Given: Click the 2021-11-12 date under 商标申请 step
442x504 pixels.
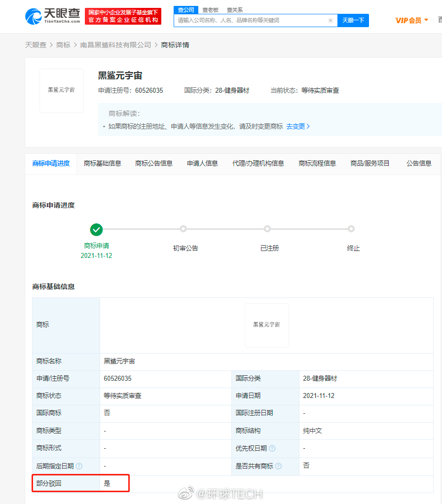Looking at the screenshot, I should (96, 256).
